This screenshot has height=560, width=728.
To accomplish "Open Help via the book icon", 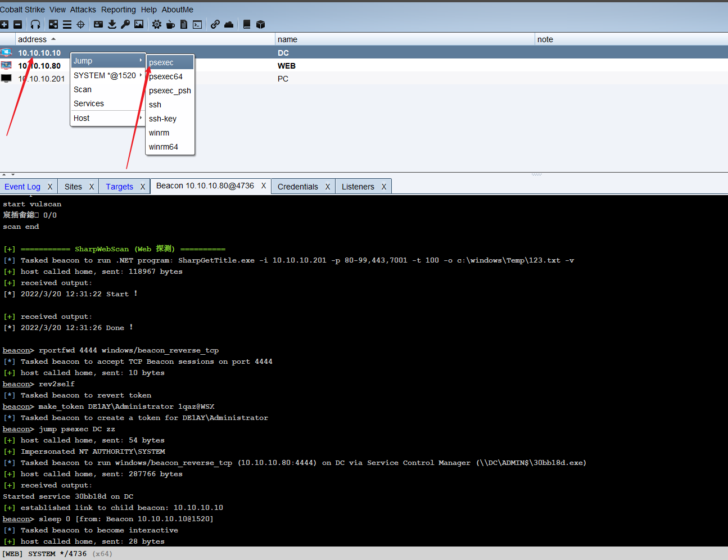I will pyautogui.click(x=247, y=24).
